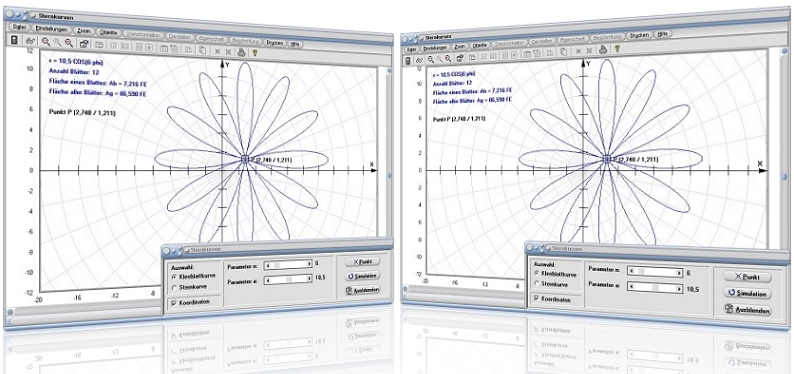Open the Einstellungen menu in left window

tap(52, 30)
